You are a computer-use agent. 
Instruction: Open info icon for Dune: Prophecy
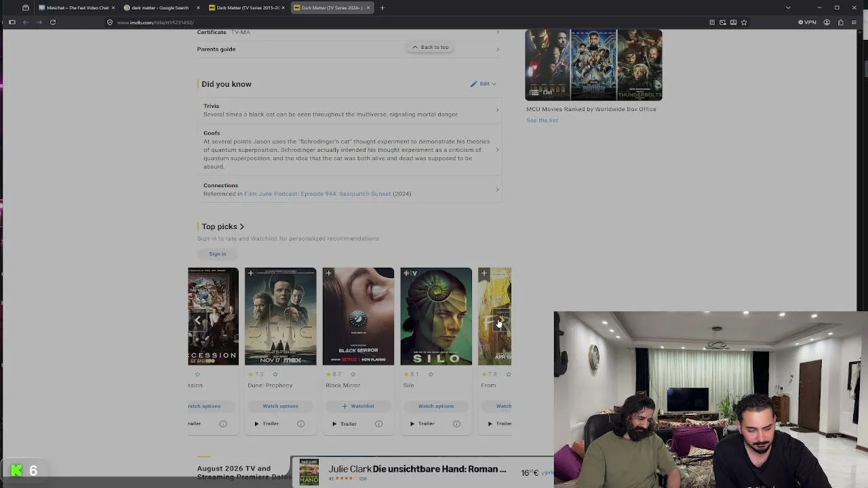pyautogui.click(x=301, y=424)
